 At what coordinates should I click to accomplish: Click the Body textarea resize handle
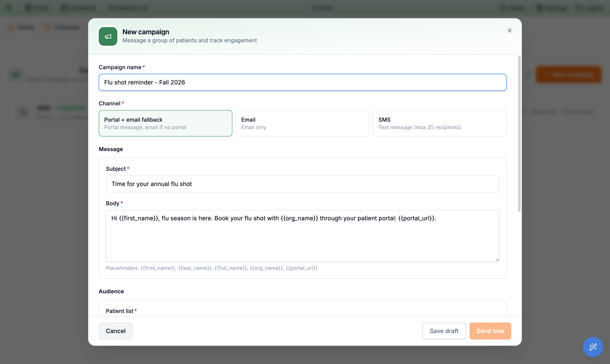tap(497, 259)
